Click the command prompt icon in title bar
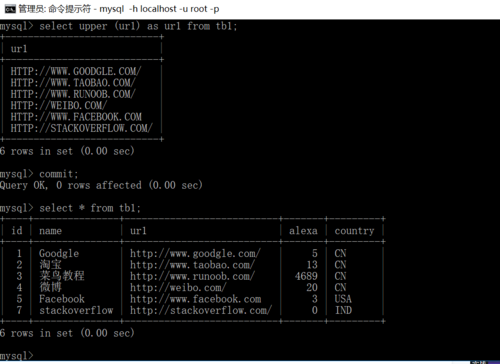 pyautogui.click(x=10, y=9)
